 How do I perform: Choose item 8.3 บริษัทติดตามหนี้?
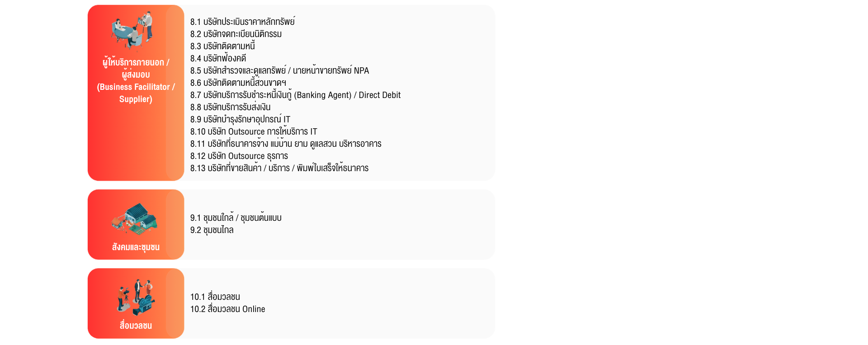point(222,46)
